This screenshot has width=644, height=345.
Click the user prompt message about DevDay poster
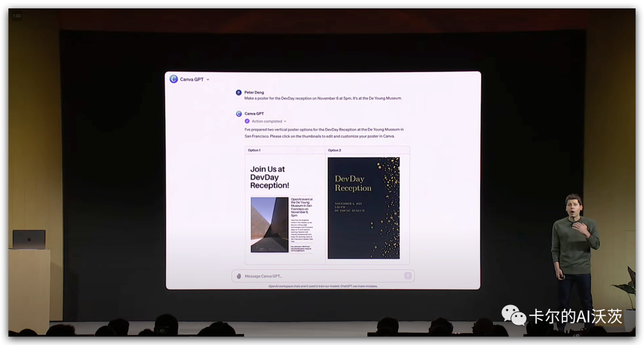(323, 98)
